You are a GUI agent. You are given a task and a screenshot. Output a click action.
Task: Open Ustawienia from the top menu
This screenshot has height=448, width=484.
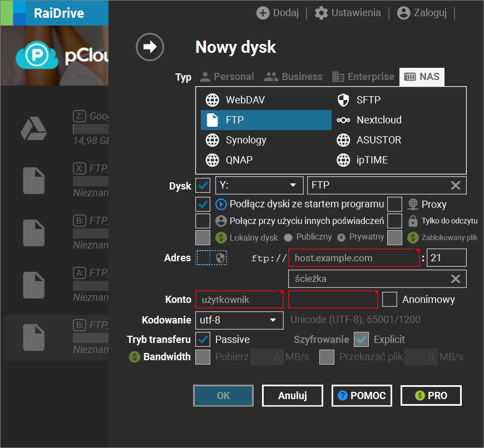click(356, 13)
